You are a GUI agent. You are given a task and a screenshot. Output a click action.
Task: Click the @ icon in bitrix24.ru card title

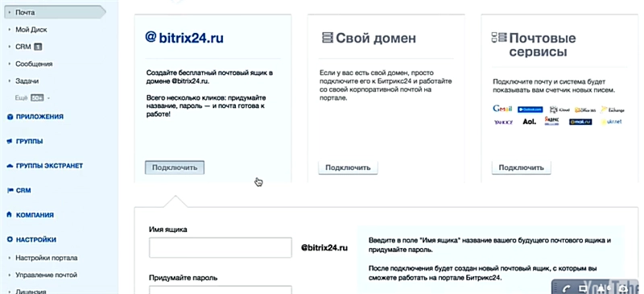point(151,37)
